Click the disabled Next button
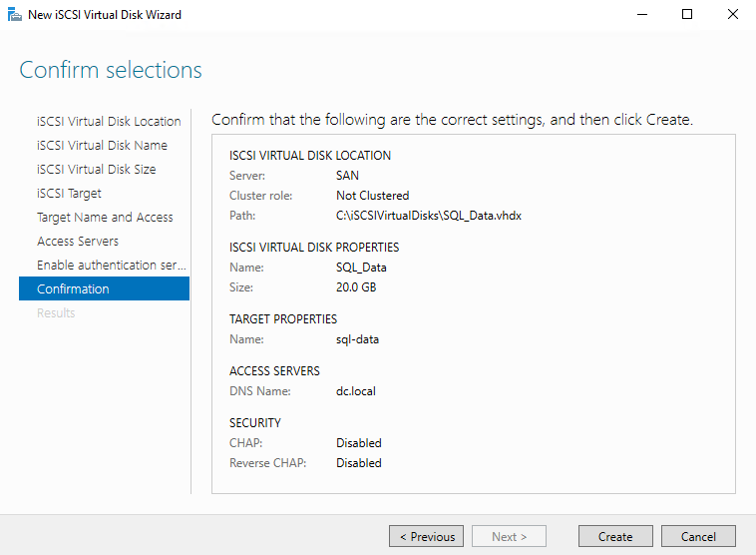Image resolution: width=756 pixels, height=555 pixels. pos(509,536)
